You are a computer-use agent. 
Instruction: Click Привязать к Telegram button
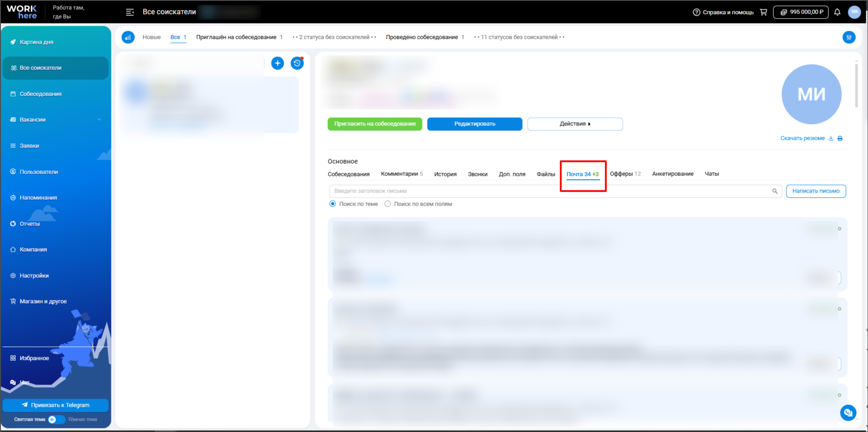[55, 405]
